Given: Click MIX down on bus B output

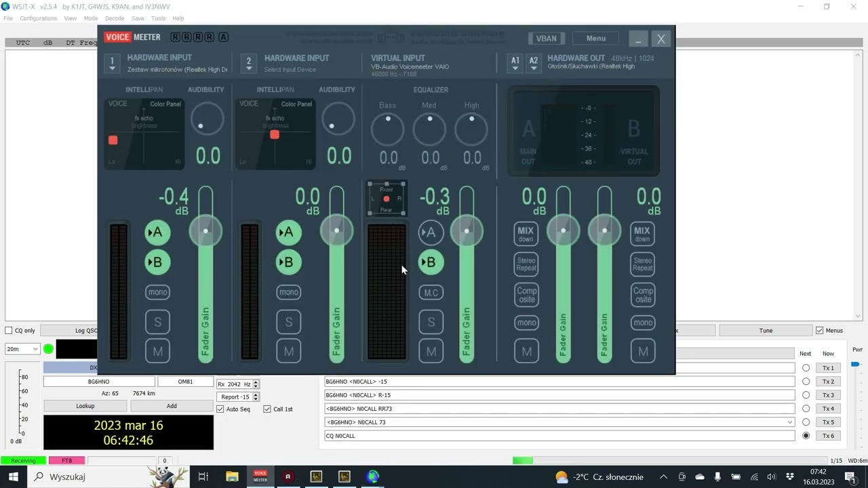Looking at the screenshot, I should [642, 234].
